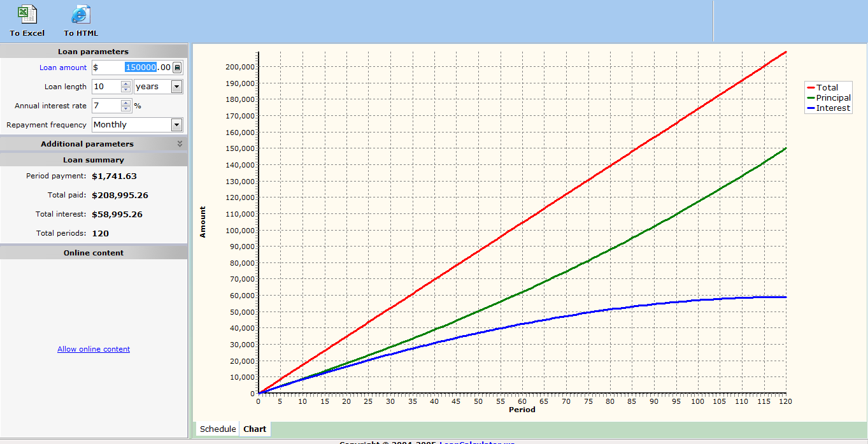Decrease annual interest rate with down spinner
The image size is (868, 444).
point(126,109)
